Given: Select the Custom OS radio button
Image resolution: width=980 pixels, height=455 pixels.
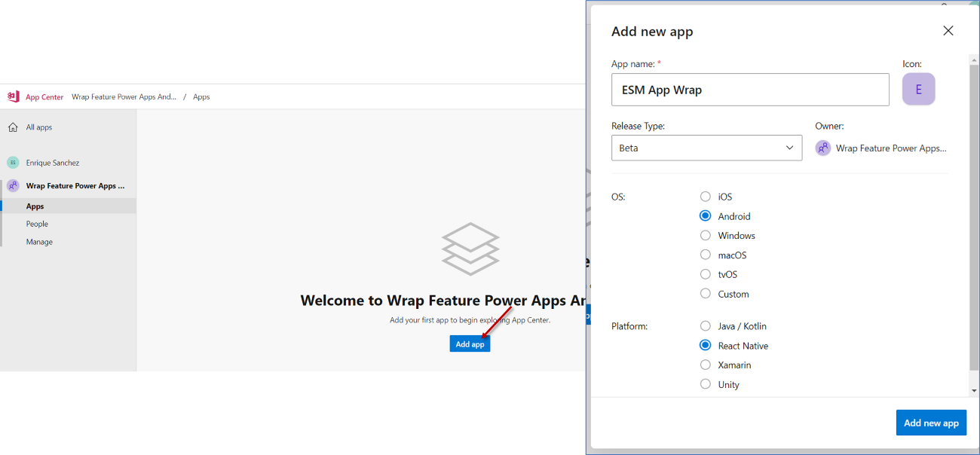Looking at the screenshot, I should 706,294.
